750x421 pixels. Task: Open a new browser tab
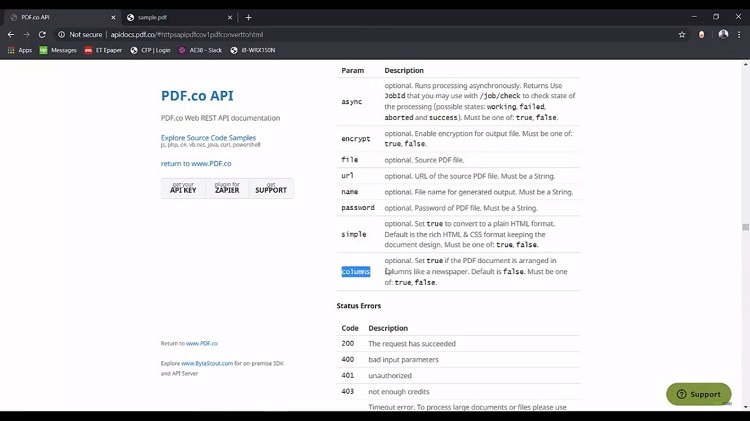(x=248, y=17)
